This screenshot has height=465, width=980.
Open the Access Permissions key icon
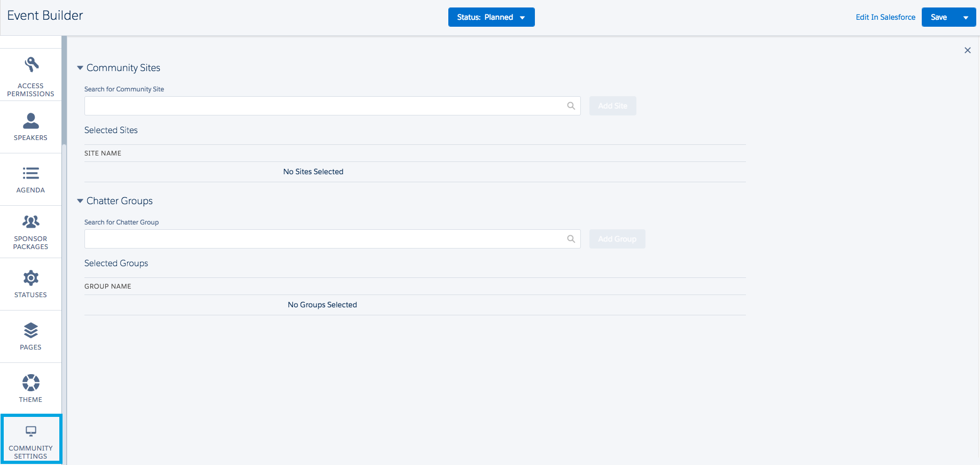click(31, 65)
